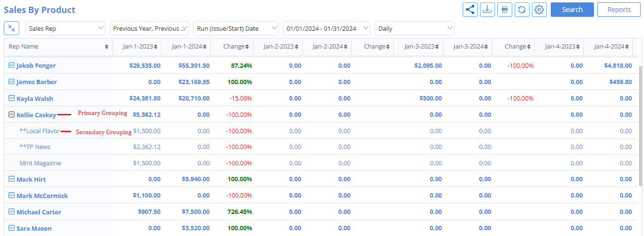The width and height of the screenshot is (644, 236).
Task: Open the Sales Rep grouping dropdown
Action: [65, 28]
